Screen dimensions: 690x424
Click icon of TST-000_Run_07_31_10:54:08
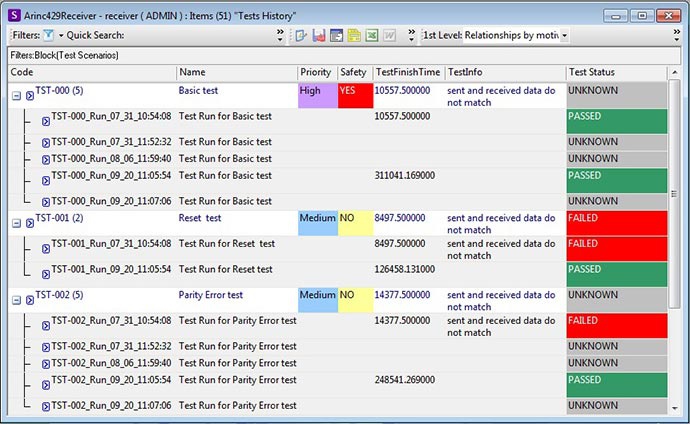[46, 121]
